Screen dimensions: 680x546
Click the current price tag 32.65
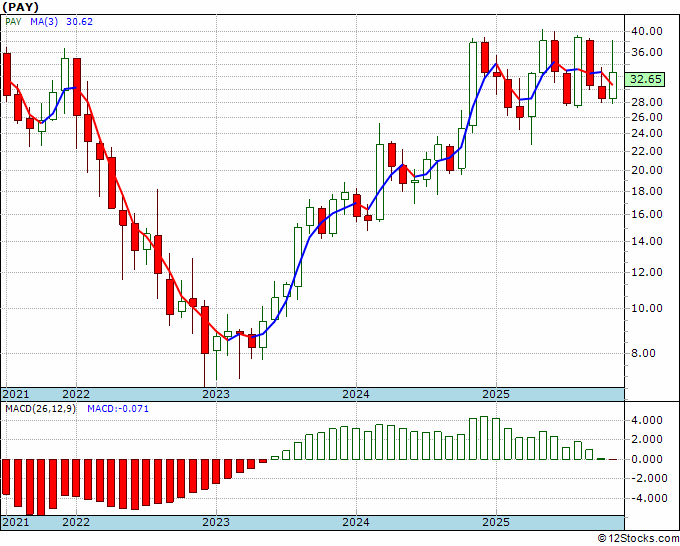(646, 79)
